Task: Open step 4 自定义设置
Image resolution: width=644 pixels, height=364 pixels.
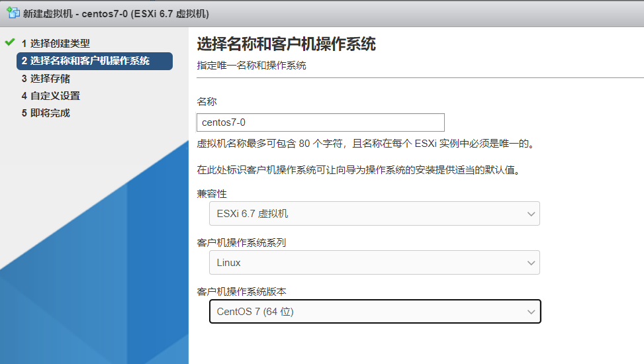Action: (x=50, y=96)
